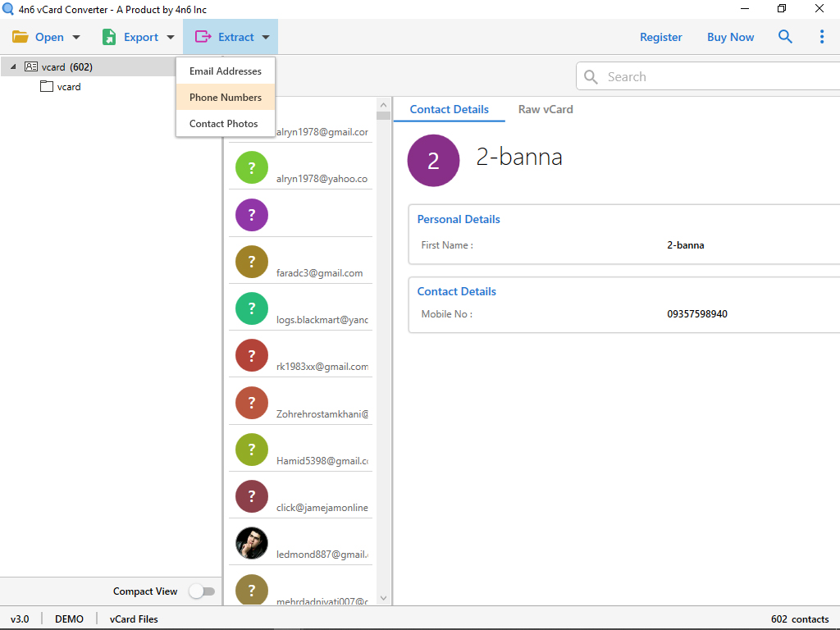
Task: Click the contact list scroll up arrow
Action: pos(383,104)
